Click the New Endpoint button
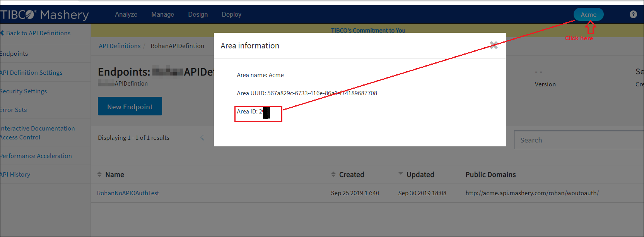This screenshot has width=644, height=237. [130, 106]
